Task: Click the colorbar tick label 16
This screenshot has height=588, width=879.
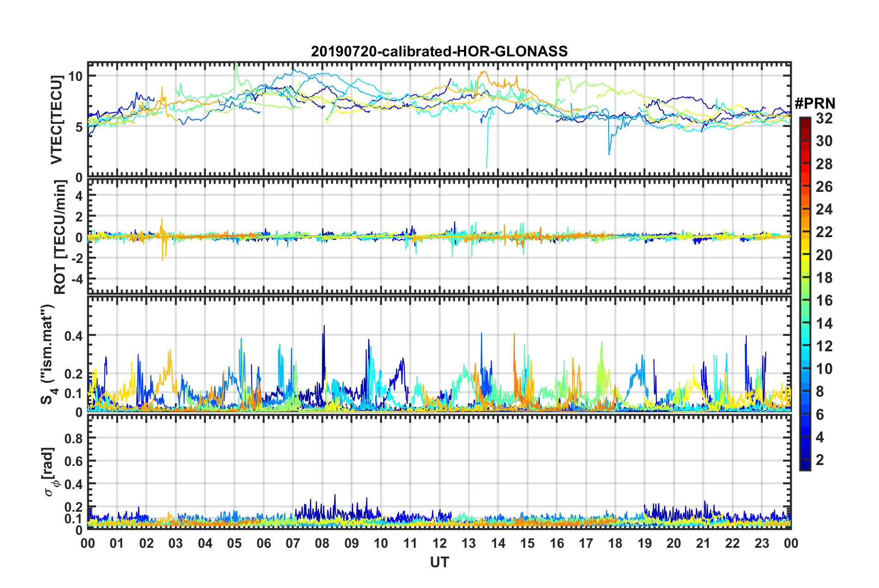Action: (824, 300)
